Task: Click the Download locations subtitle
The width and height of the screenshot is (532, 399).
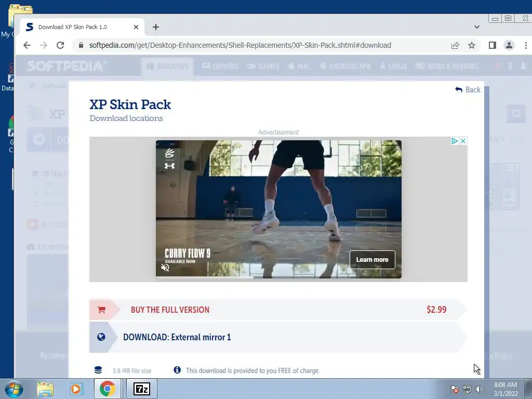Action: tap(126, 118)
